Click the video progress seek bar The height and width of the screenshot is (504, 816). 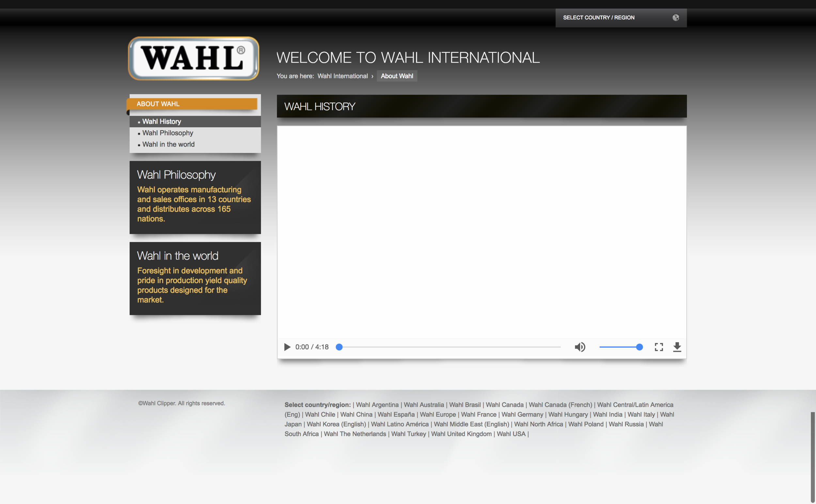coord(448,347)
